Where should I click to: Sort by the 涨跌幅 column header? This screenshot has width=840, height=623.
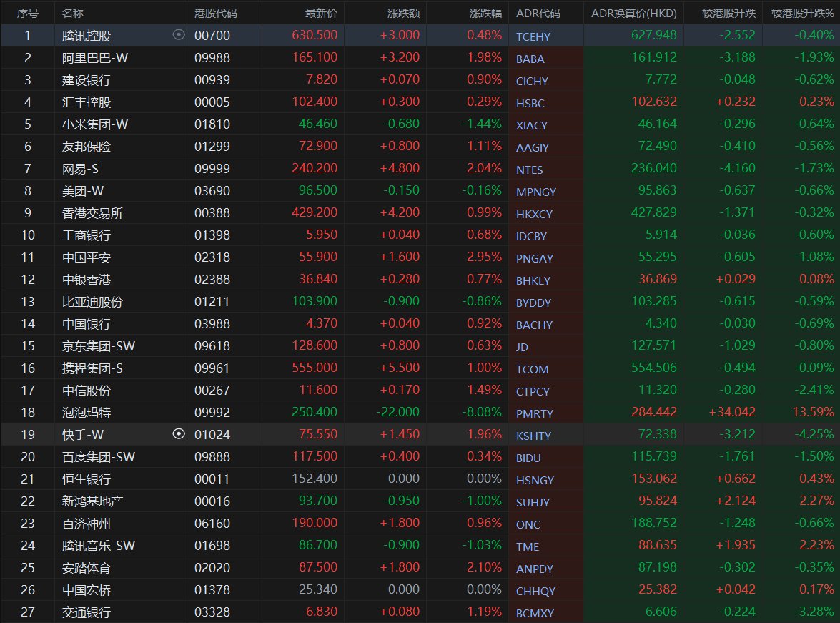[485, 13]
